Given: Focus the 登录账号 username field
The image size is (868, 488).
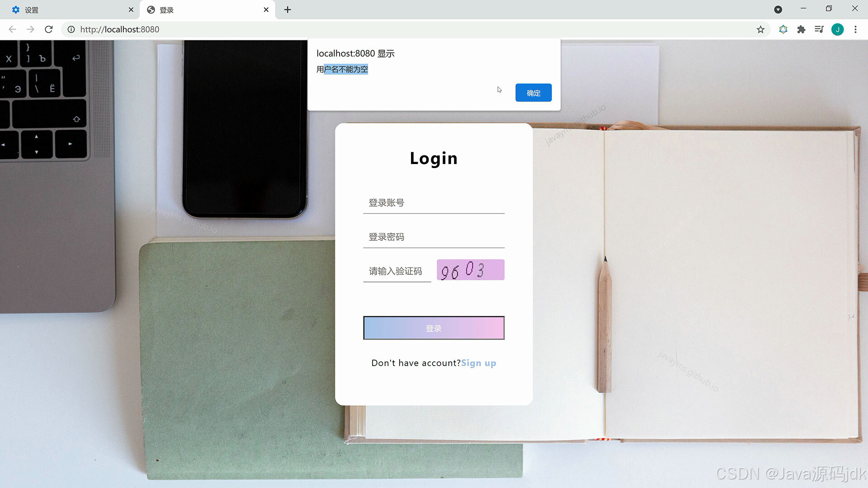Looking at the screenshot, I should pos(434,203).
